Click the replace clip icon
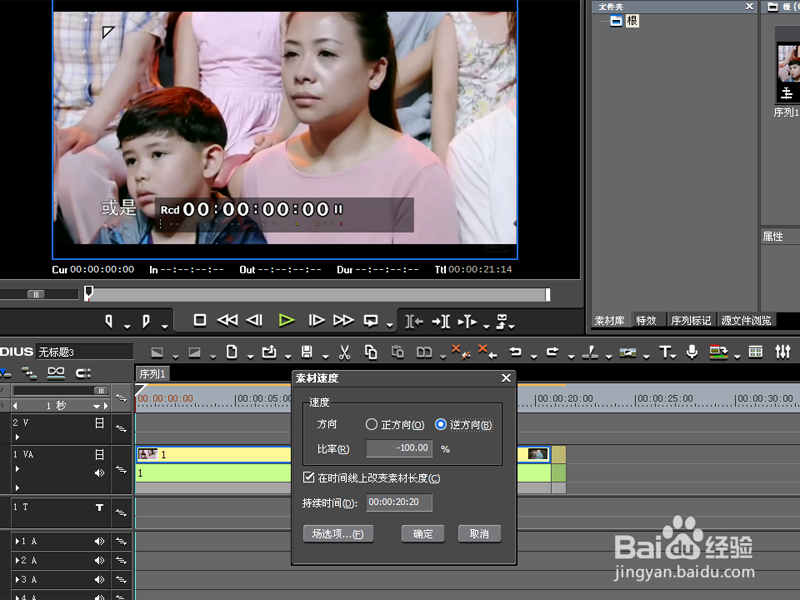Image resolution: width=800 pixels, height=600 pixels. coord(424,352)
